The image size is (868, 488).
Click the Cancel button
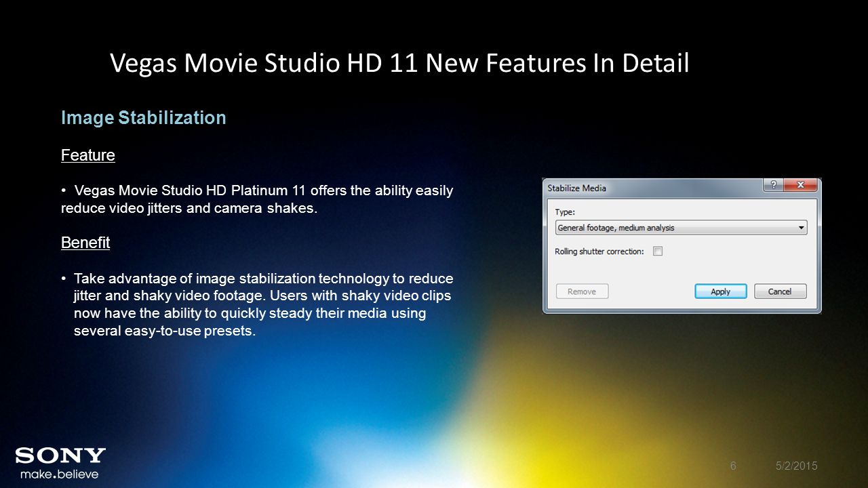pyautogui.click(x=780, y=291)
